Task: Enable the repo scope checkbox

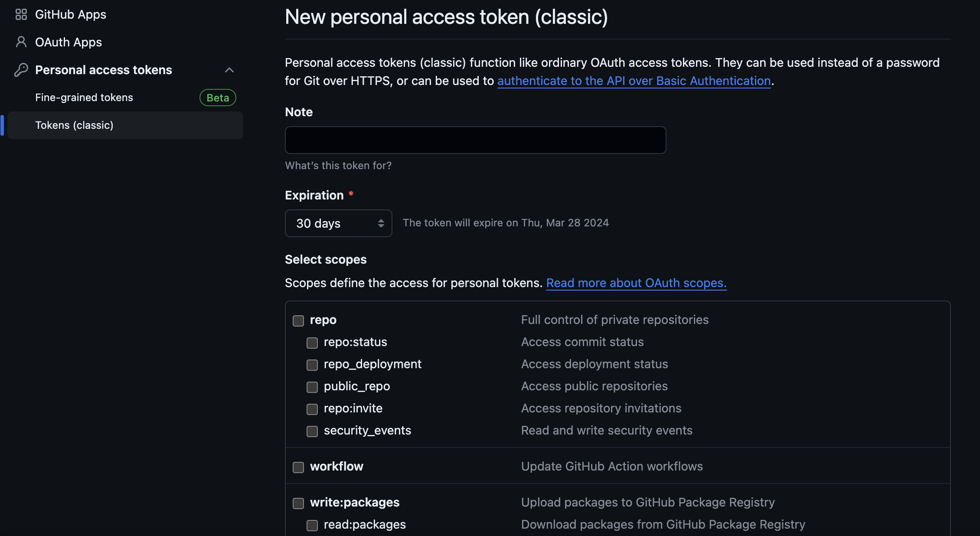Action: [298, 321]
